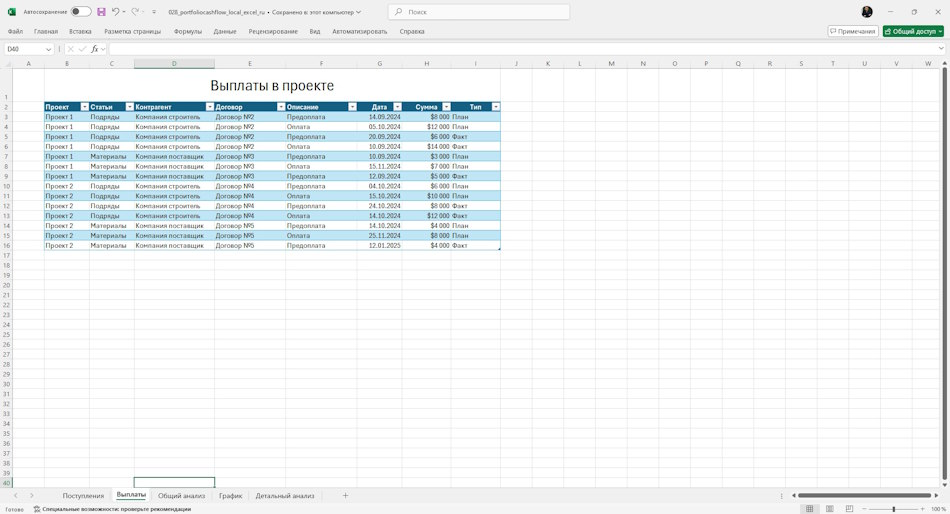Open the Справка tab
950x514 pixels.
pos(412,32)
